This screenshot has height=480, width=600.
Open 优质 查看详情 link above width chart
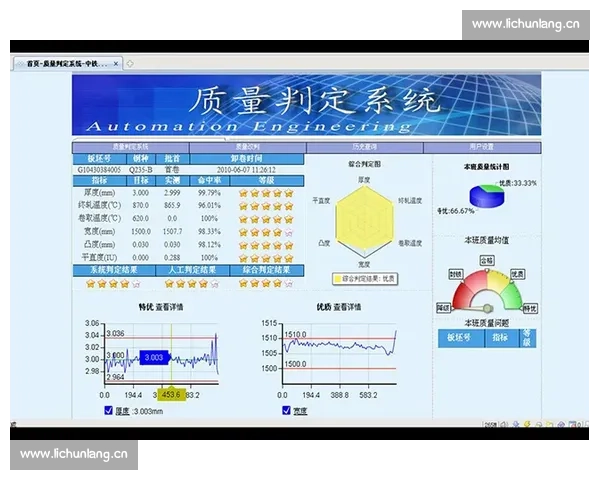339,307
